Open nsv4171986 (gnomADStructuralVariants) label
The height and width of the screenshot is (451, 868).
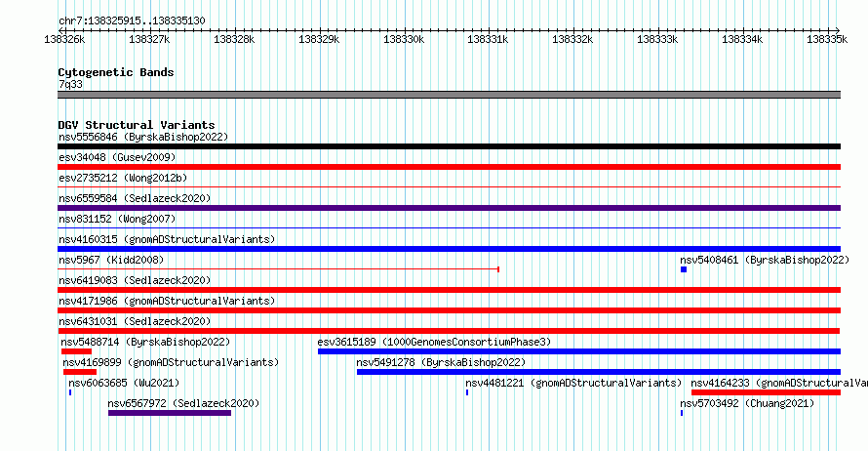[x=167, y=301]
